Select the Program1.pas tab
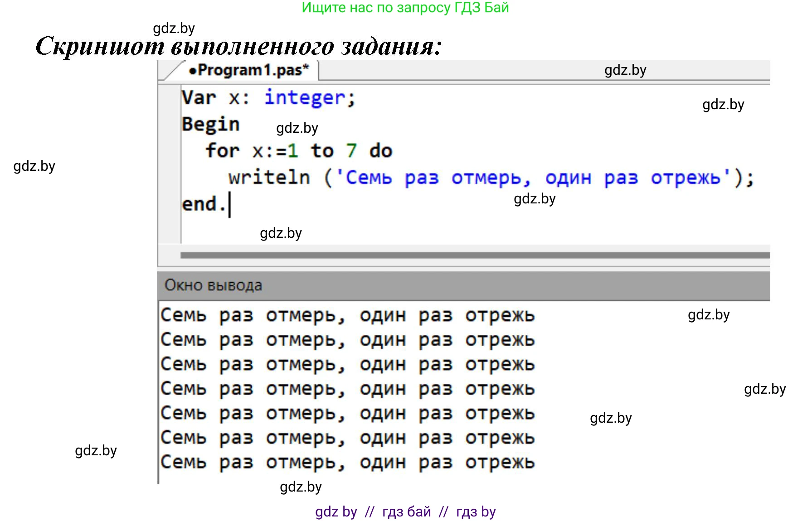This screenshot has height=521, width=812. point(248,71)
